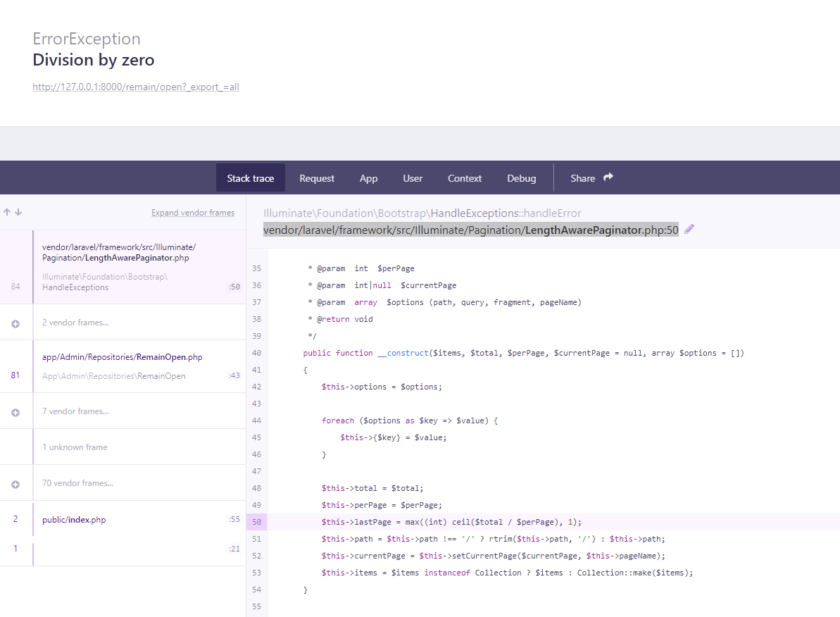This screenshot has width=840, height=617.
Task: Click the pencil edit icon beside file path
Action: click(x=689, y=230)
